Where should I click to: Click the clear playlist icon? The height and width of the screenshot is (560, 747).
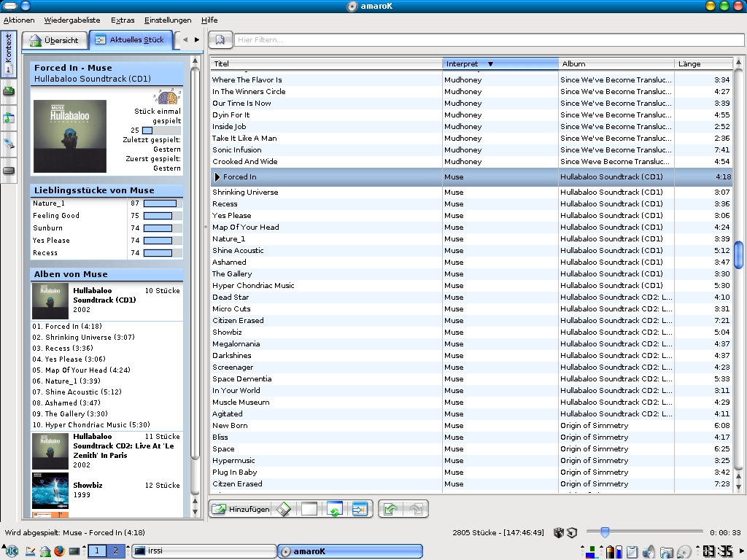click(309, 510)
